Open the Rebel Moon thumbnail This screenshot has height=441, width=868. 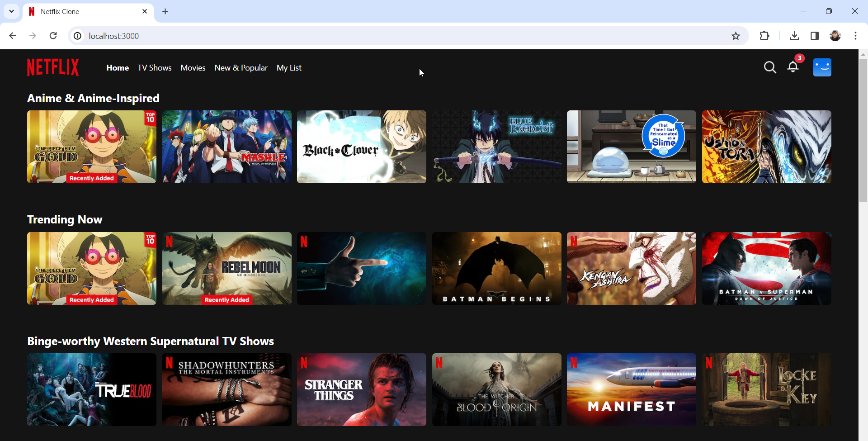tap(227, 268)
